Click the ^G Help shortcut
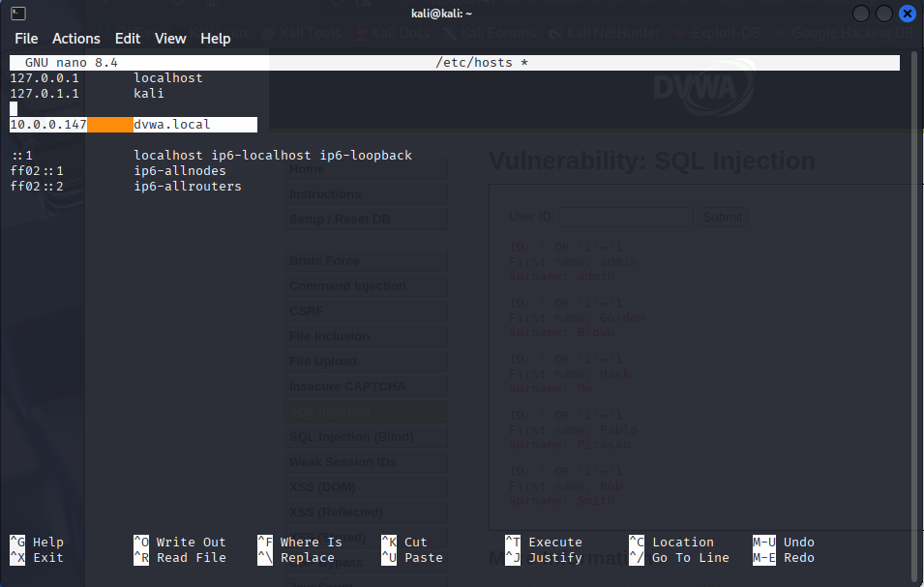This screenshot has width=924, height=587. (37, 543)
